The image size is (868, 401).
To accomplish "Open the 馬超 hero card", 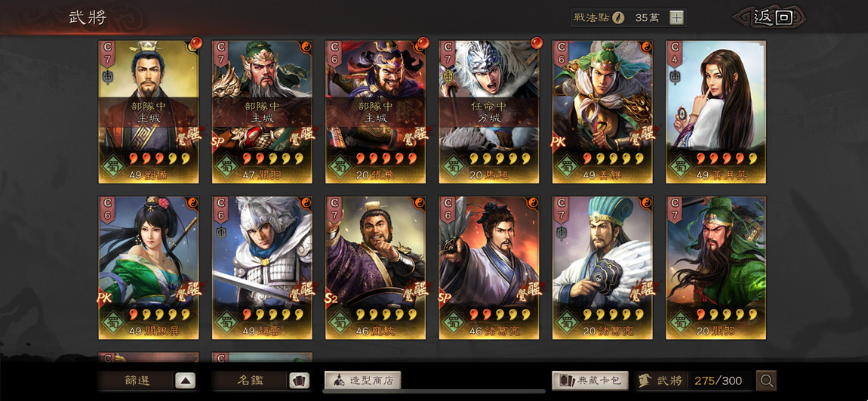I will [489, 111].
